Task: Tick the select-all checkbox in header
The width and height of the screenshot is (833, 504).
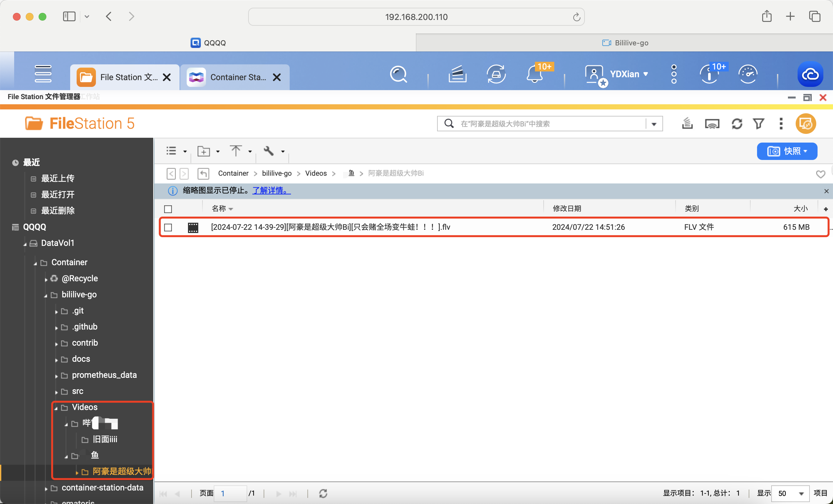Action: [x=168, y=209]
